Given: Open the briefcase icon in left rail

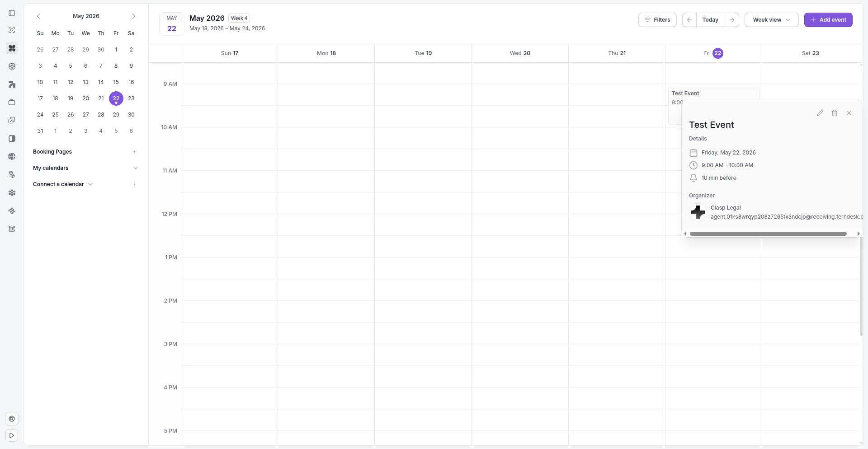Looking at the screenshot, I should point(12,102).
